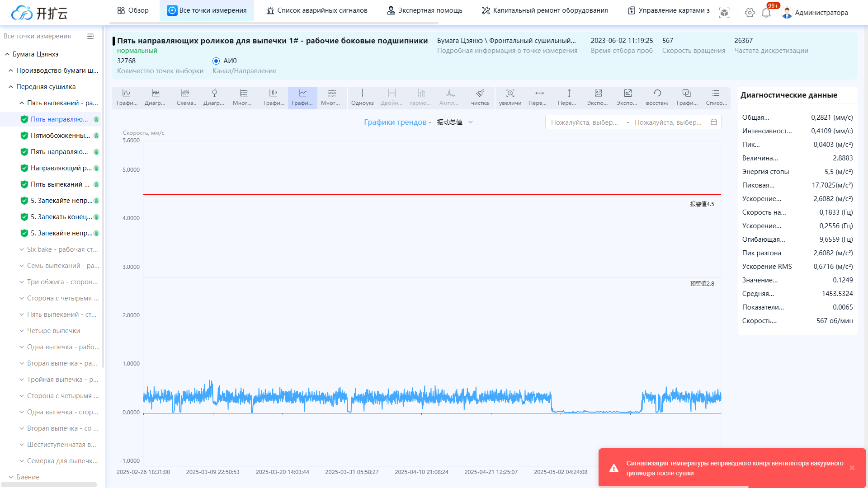Open the 'Экспертная помощь' tab
This screenshot has height=488, width=868.
[425, 10]
